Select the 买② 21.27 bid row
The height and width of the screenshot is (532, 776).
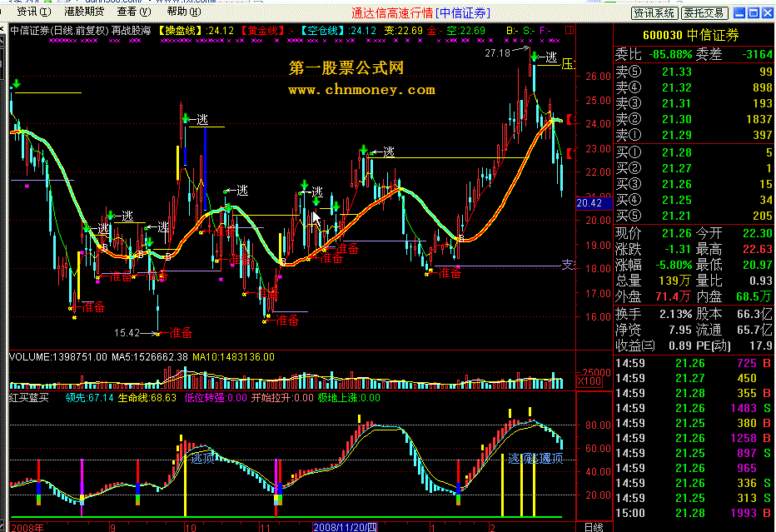coord(694,168)
